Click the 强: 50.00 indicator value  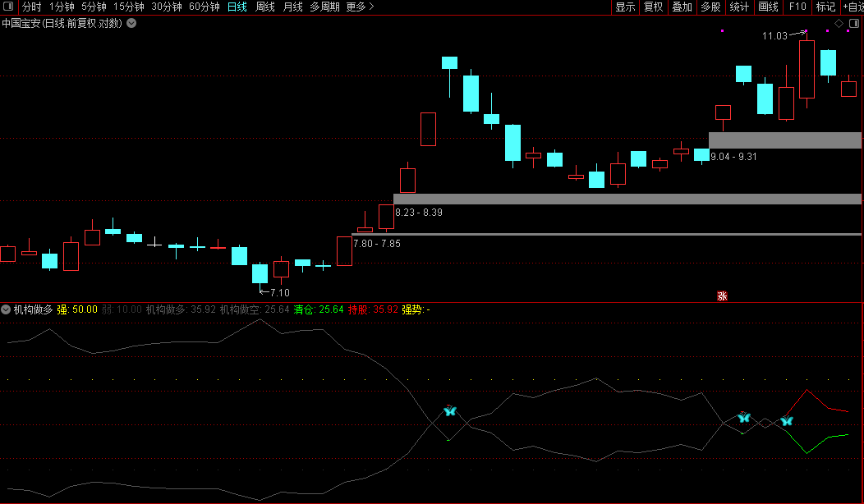(x=77, y=309)
